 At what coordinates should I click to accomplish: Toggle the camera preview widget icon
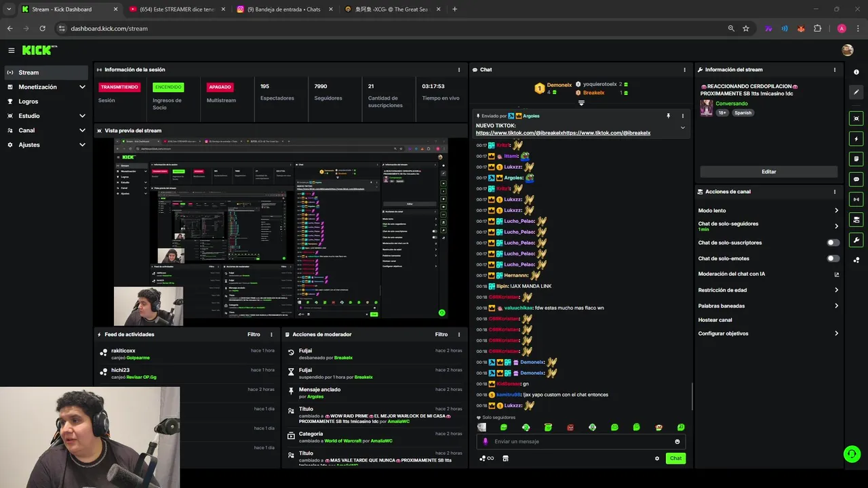[856, 220]
